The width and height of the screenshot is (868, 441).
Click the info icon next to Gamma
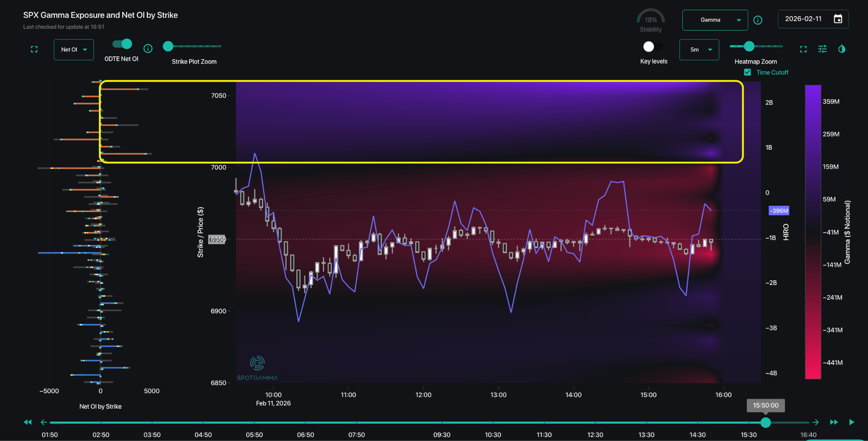[x=758, y=20]
